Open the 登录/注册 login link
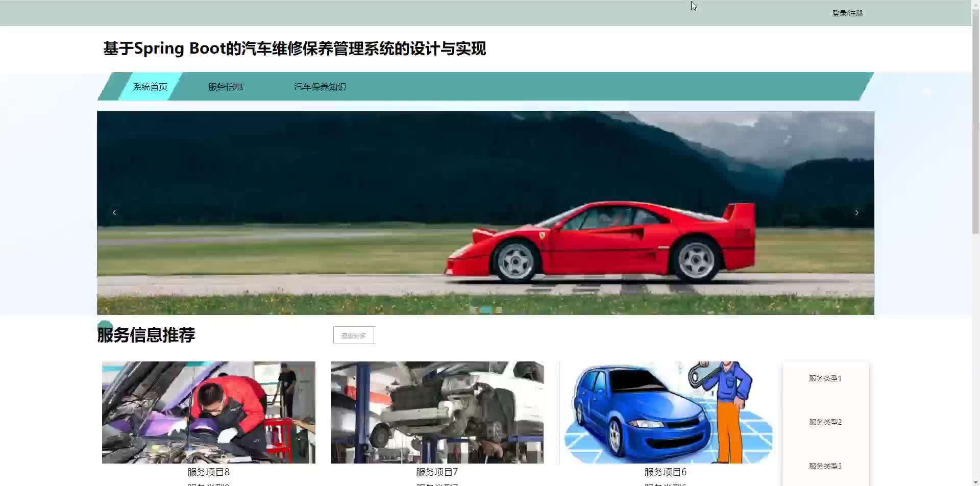980x486 pixels. click(847, 13)
